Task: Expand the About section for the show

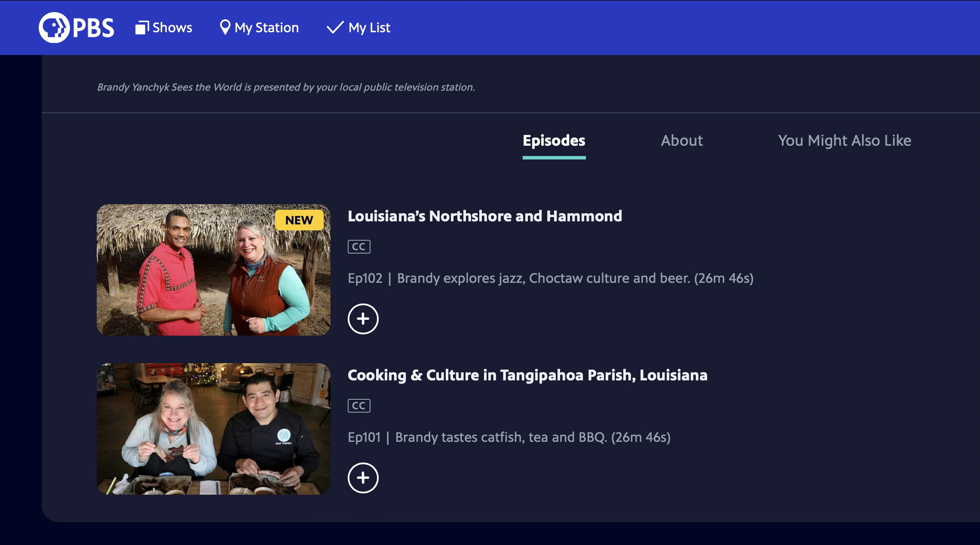Action: [682, 141]
